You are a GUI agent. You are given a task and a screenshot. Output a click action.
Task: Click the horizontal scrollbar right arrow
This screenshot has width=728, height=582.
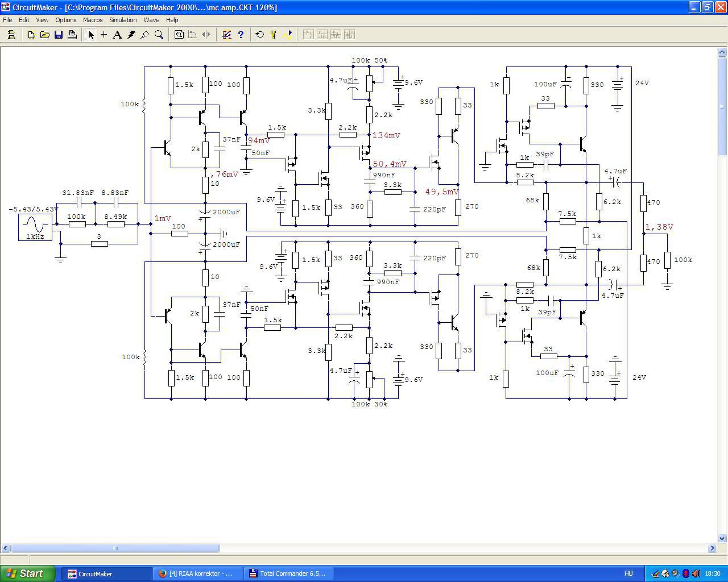(712, 548)
